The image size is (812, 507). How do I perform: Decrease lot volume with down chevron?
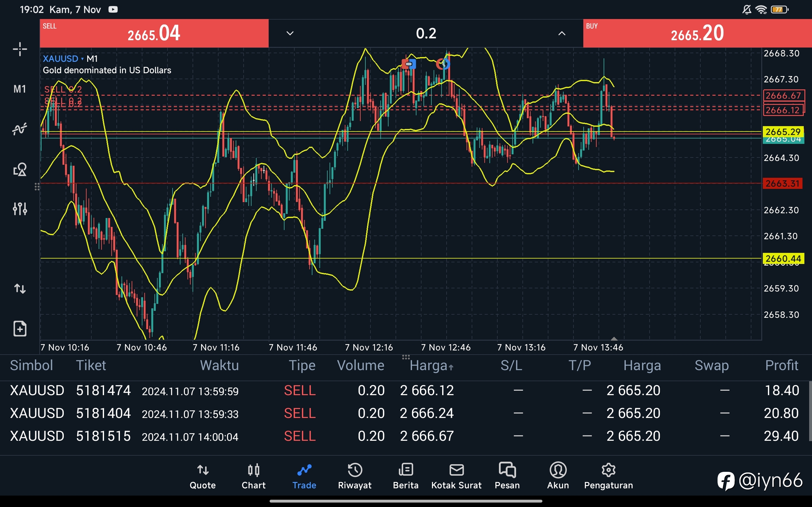290,33
